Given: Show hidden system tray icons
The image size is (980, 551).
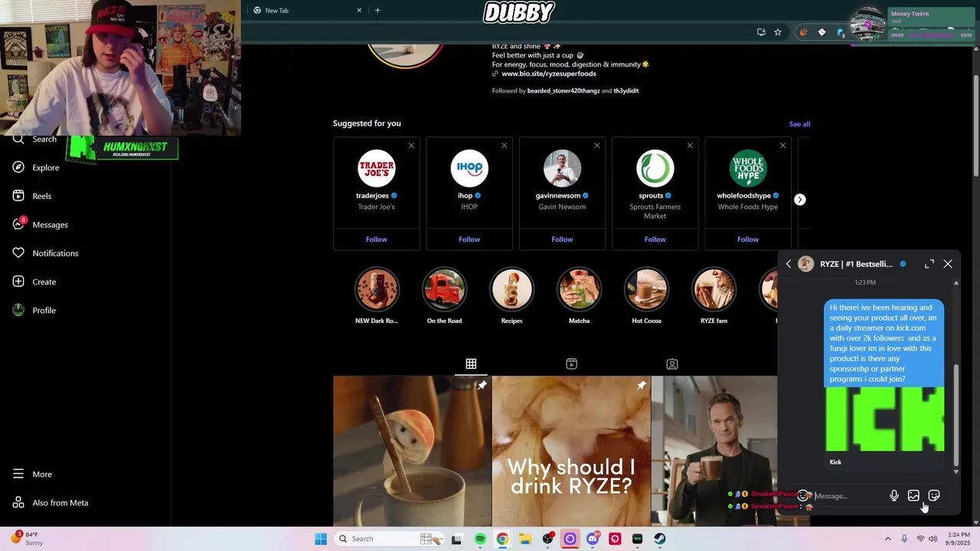Looking at the screenshot, I should (x=888, y=539).
